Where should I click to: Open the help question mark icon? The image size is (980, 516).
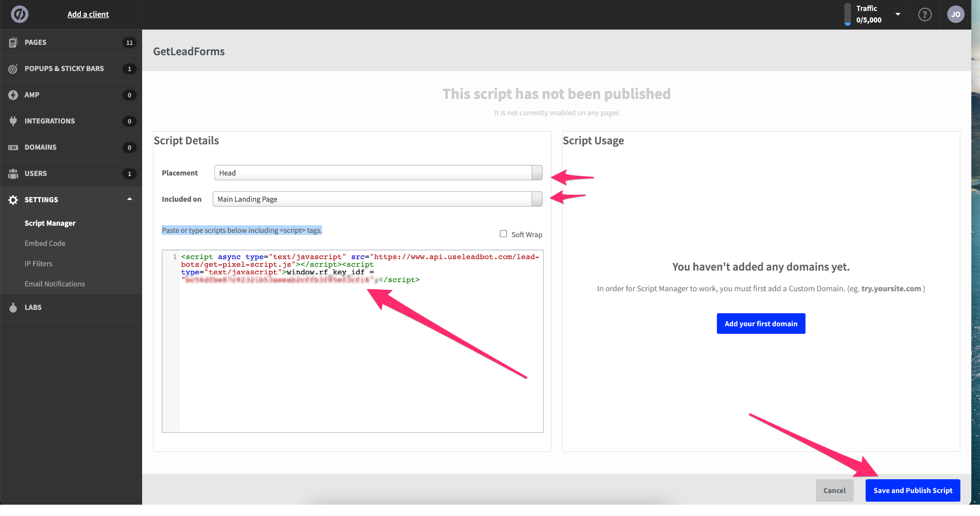coord(924,14)
